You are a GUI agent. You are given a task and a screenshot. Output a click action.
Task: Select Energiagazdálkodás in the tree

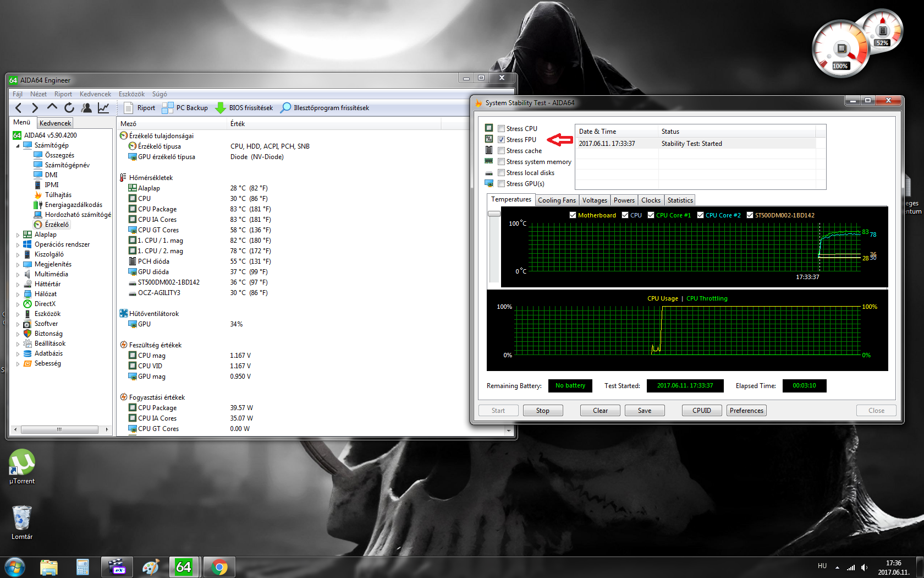[68, 205]
